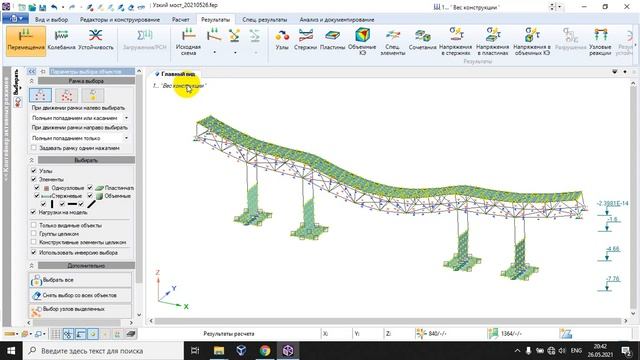Click the save file icon in title bar

42,7
